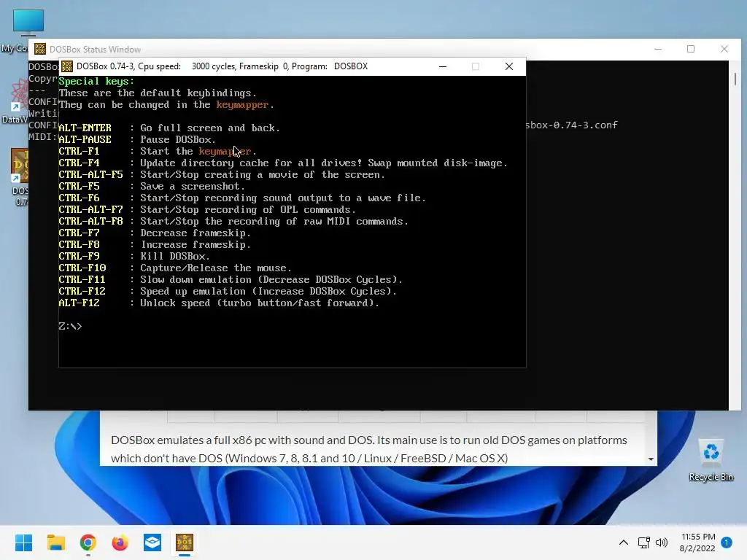747x560 pixels.
Task: Minimize the DOSBox Status Window
Action: [x=658, y=49]
